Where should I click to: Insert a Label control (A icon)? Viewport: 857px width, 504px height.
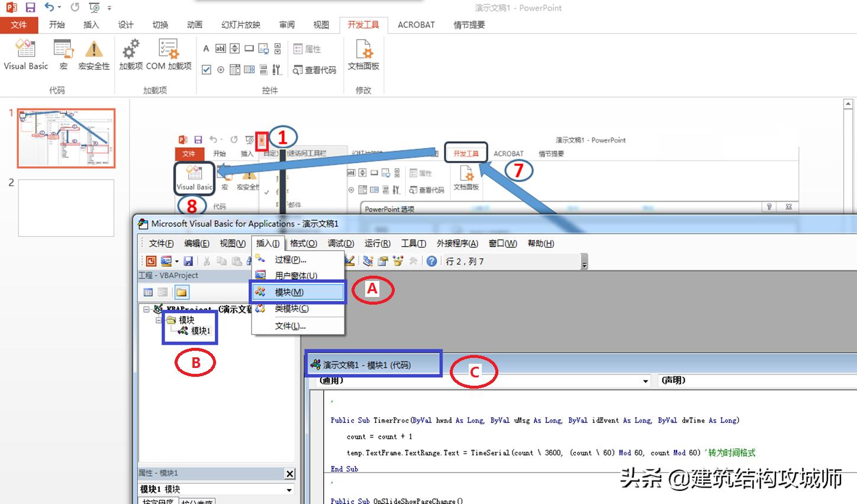[206, 49]
